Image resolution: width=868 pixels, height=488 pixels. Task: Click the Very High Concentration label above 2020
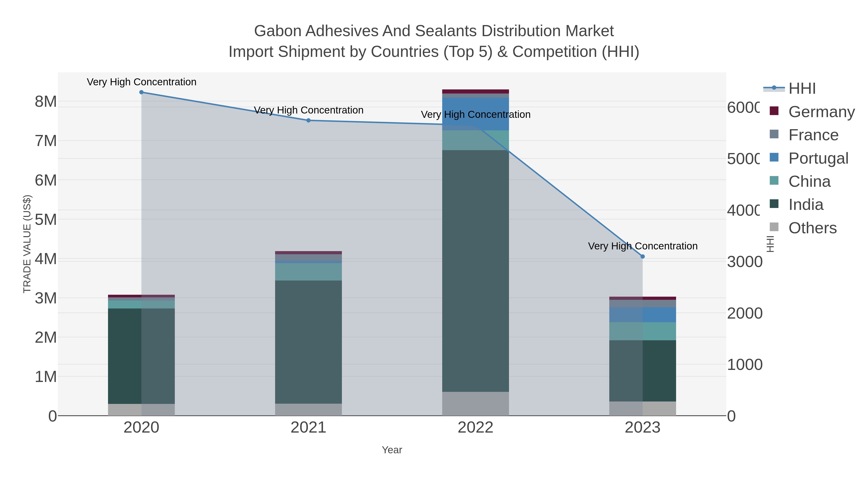[142, 82]
